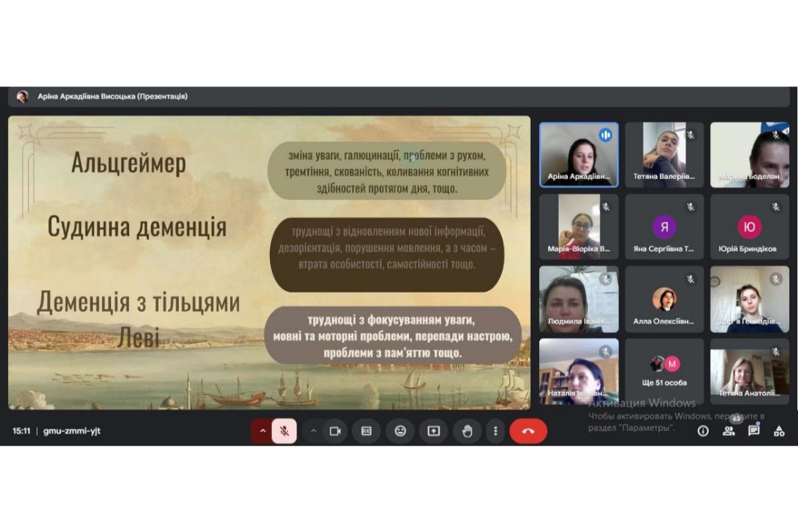Click muted mic icon on Яна Сергіївна tile

[x=690, y=207]
